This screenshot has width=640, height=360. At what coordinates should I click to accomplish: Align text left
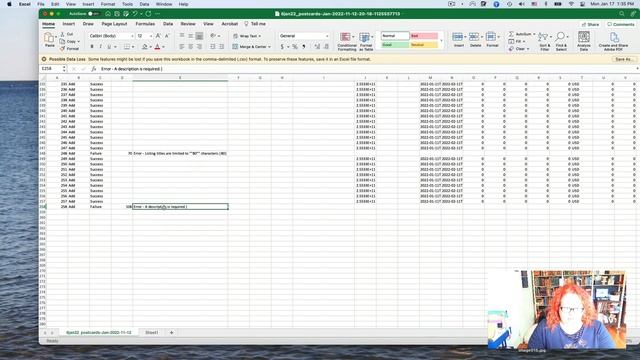[x=182, y=47]
